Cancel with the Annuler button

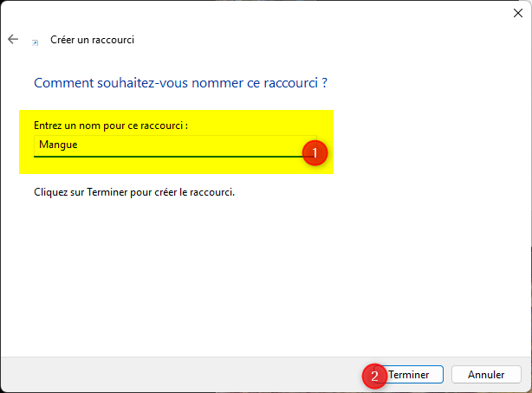pos(486,375)
